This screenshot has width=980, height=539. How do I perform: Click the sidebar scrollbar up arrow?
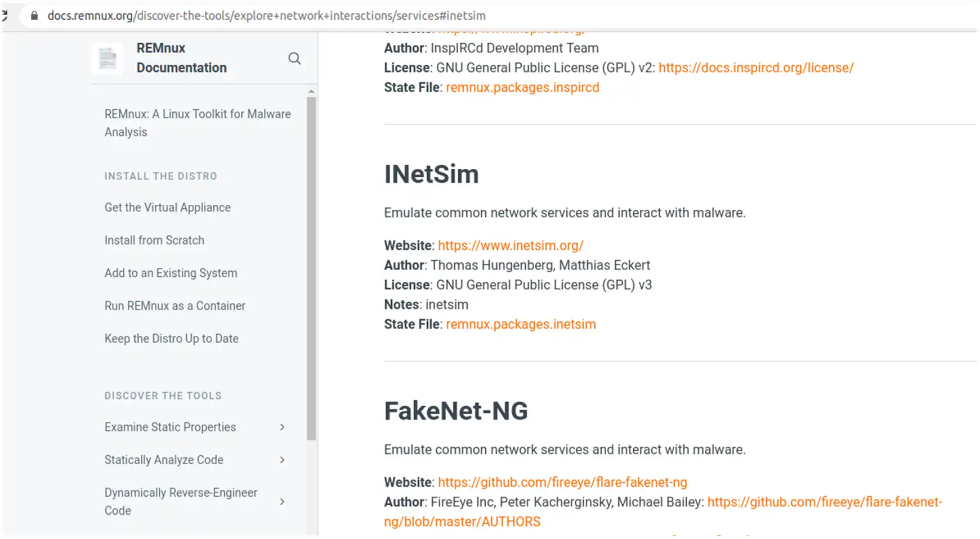(x=311, y=91)
